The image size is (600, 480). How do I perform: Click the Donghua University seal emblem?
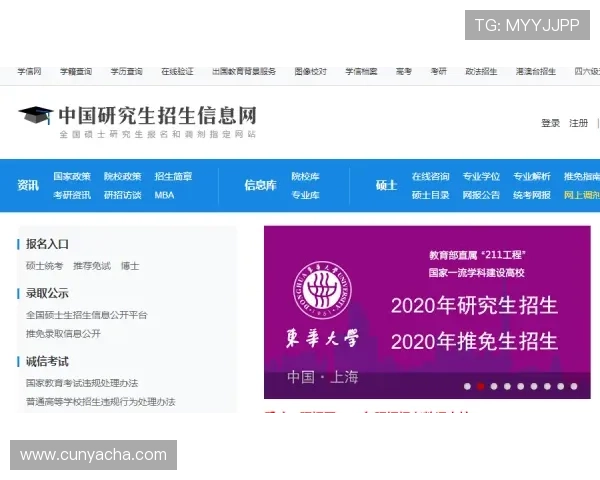coord(322,290)
